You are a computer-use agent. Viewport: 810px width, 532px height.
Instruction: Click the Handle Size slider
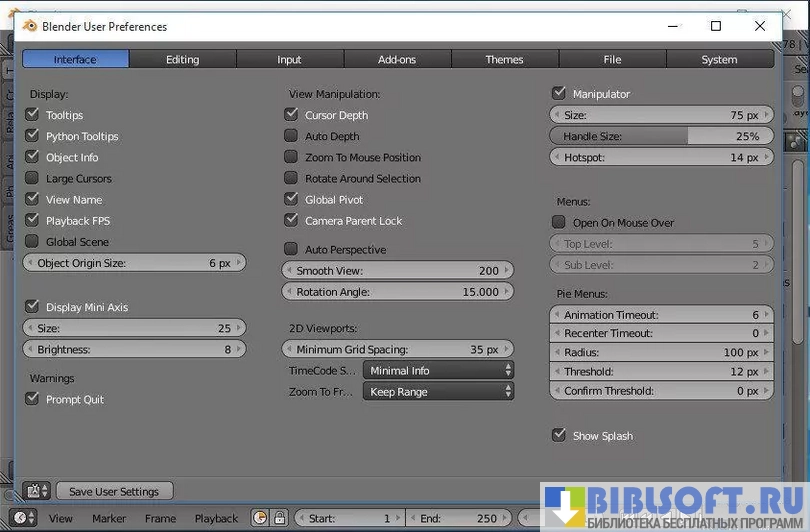click(662, 136)
